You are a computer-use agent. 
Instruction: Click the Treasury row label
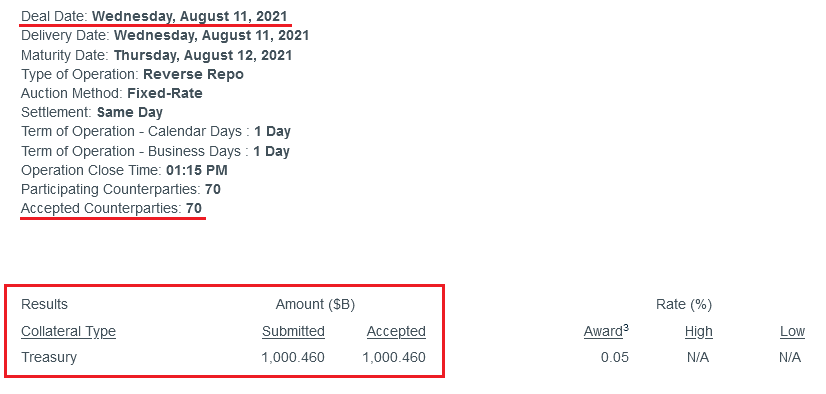coord(49,357)
